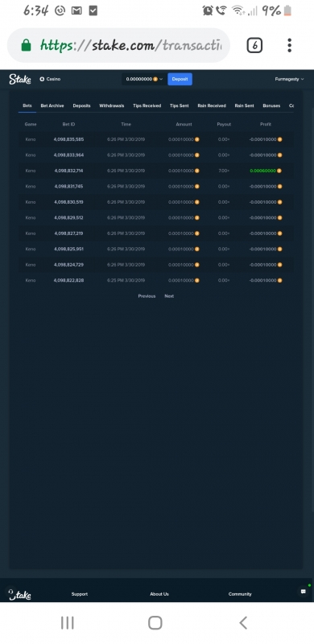Open bet ID 4,098,833,964
314x644 pixels.
68,155
